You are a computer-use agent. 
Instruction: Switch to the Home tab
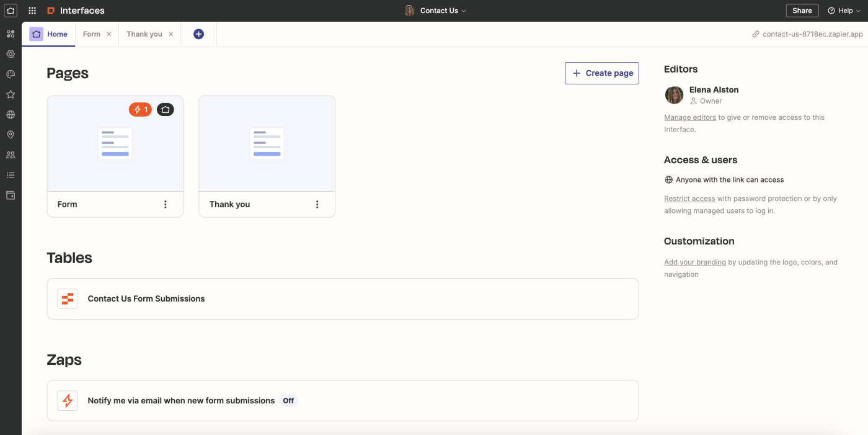49,34
